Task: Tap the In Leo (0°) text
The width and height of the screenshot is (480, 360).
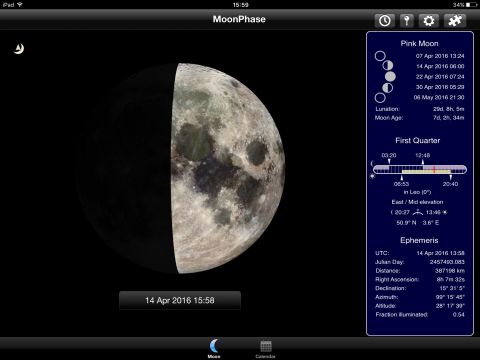Action: tap(417, 192)
